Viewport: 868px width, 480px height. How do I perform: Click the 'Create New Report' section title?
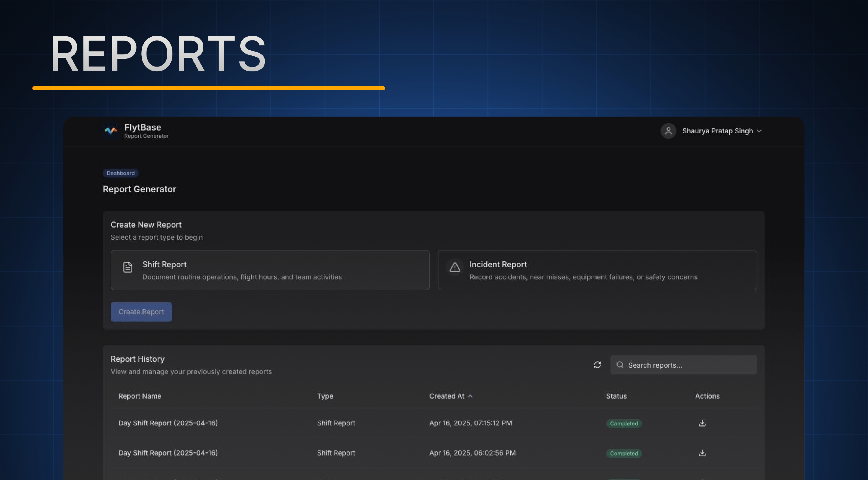click(146, 224)
